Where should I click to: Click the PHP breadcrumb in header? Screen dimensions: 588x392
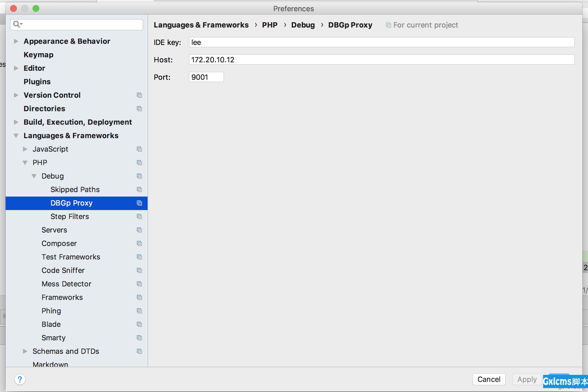point(270,25)
